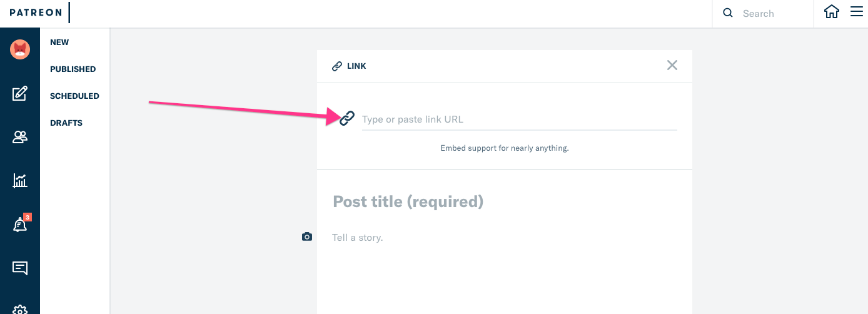This screenshot has height=314, width=868.
Task: View DRAFTS posts
Action: pos(66,123)
